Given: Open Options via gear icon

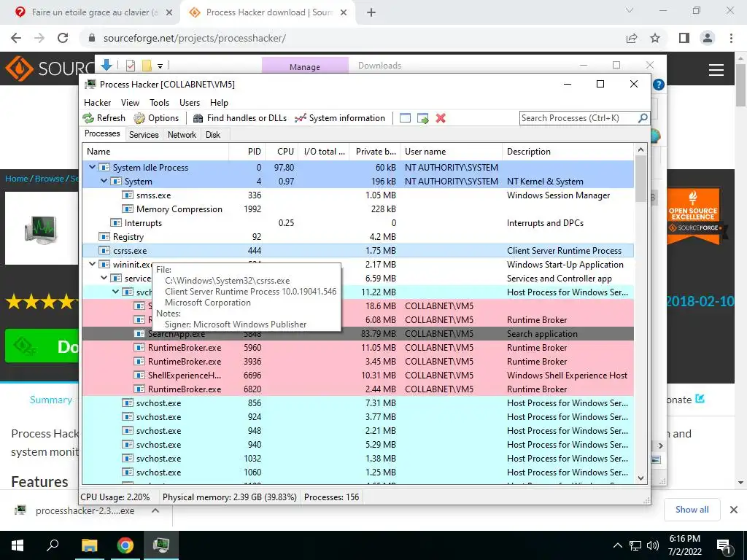Looking at the screenshot, I should tap(139, 118).
